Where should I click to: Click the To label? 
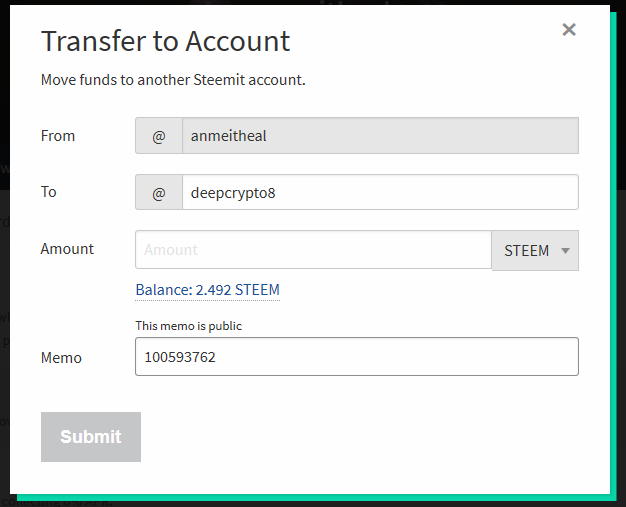click(49, 192)
